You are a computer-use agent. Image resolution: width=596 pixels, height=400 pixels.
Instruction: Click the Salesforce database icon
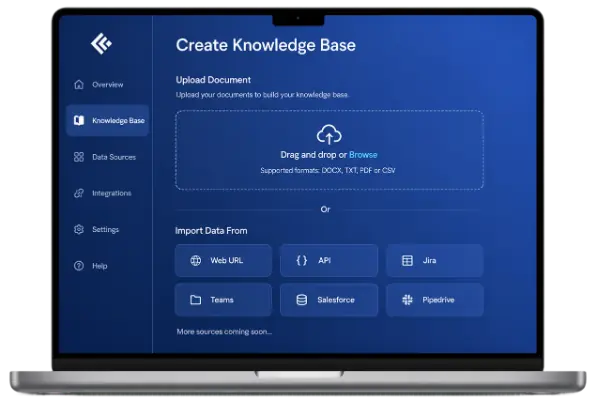point(301,300)
